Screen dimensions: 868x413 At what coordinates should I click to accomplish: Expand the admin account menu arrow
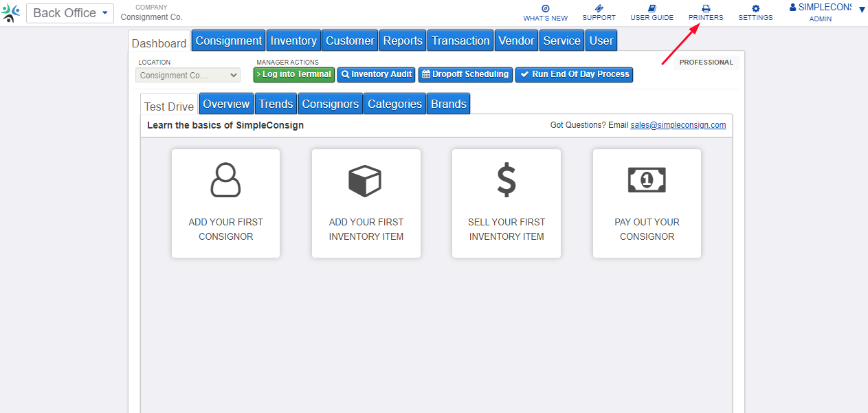pos(862,10)
